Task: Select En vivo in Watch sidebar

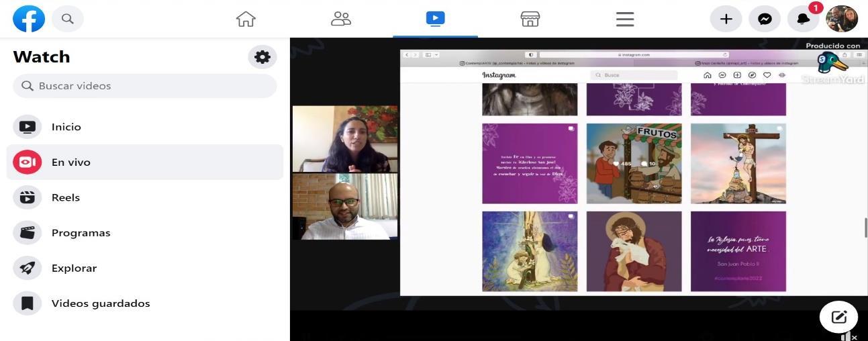Action: tap(145, 162)
